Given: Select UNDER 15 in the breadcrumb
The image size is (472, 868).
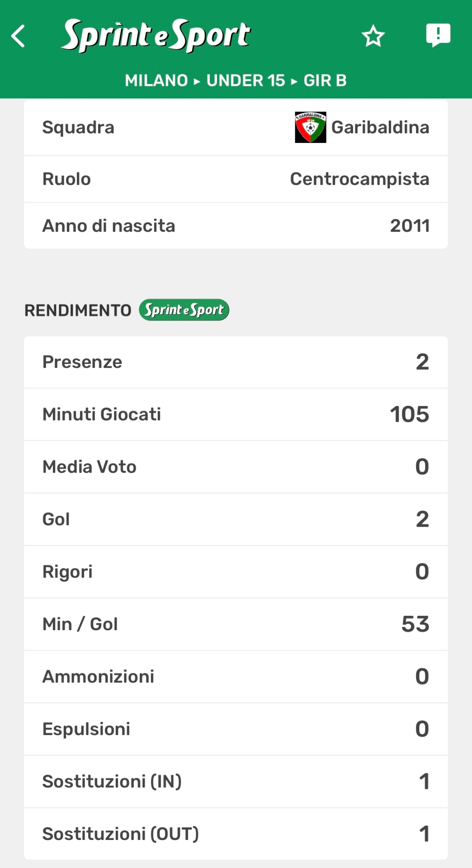Looking at the screenshot, I should pos(245,80).
